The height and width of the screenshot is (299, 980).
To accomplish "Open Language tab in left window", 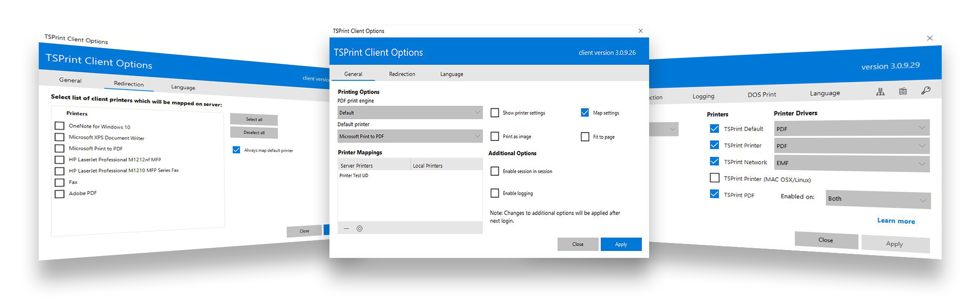I will (183, 87).
